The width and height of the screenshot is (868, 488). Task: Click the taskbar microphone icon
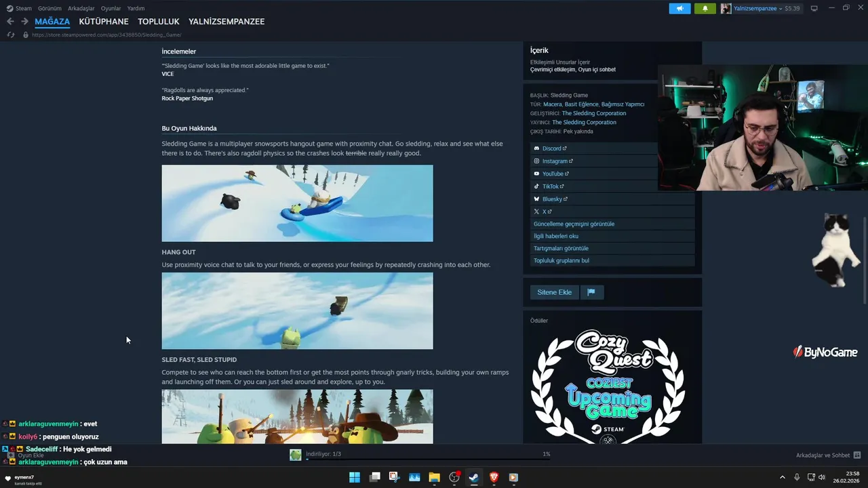tap(797, 477)
